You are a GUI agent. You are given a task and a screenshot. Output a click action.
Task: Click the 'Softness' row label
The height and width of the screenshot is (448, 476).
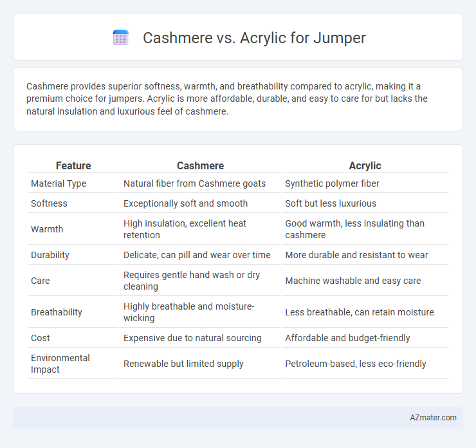pyautogui.click(x=49, y=203)
